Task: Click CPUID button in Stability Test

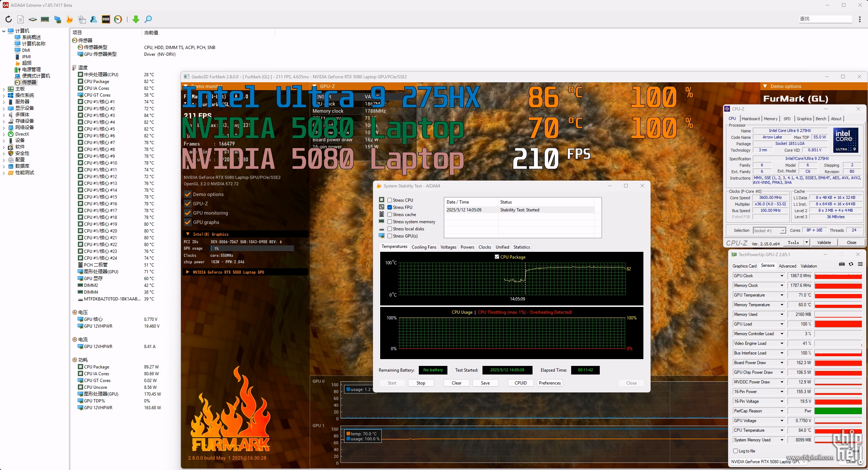Action: coord(521,383)
